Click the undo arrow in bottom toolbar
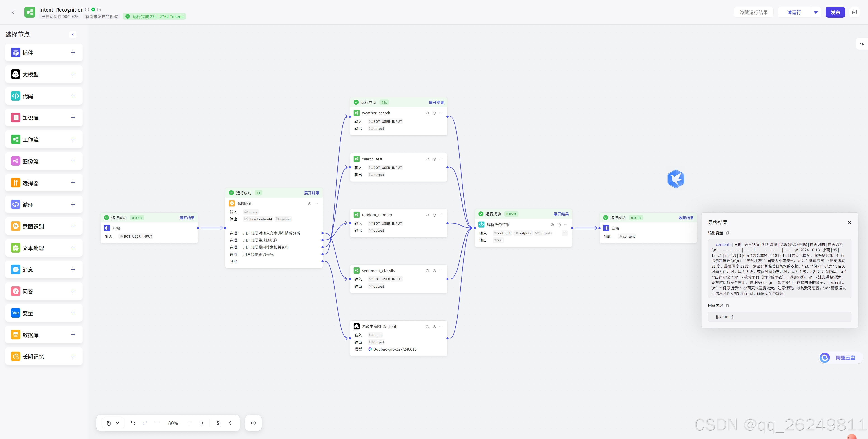The height and width of the screenshot is (439, 868). (133, 423)
